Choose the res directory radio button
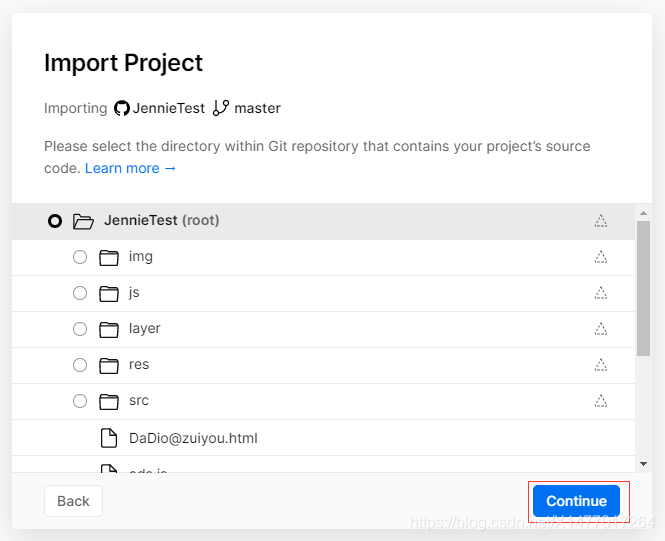 pos(80,365)
